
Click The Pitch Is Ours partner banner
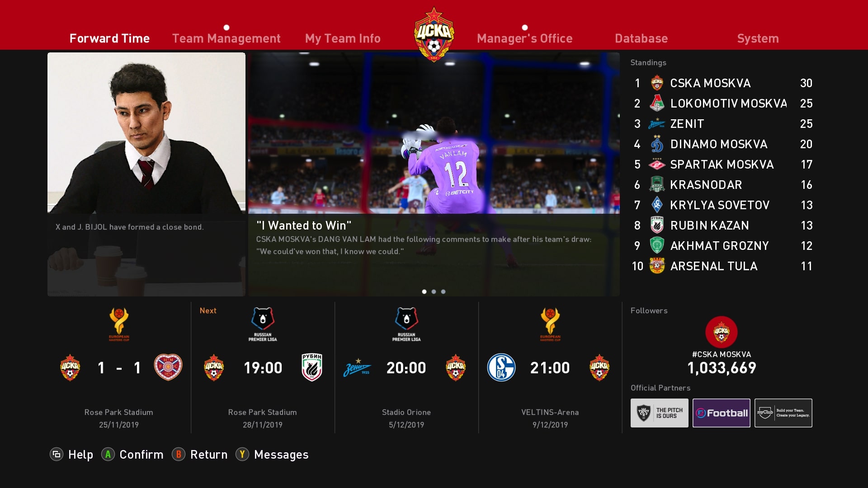660,413
